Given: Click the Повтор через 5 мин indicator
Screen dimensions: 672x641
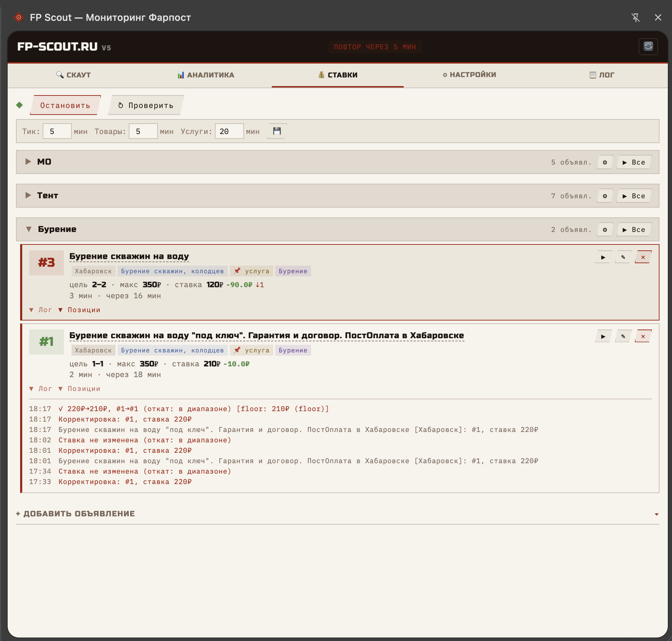Looking at the screenshot, I should point(375,47).
